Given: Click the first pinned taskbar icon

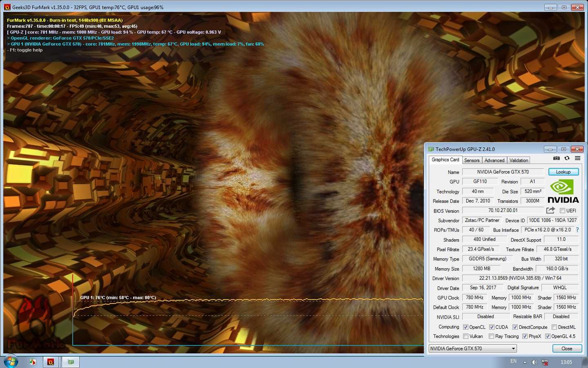Looking at the screenshot, I should (33, 362).
